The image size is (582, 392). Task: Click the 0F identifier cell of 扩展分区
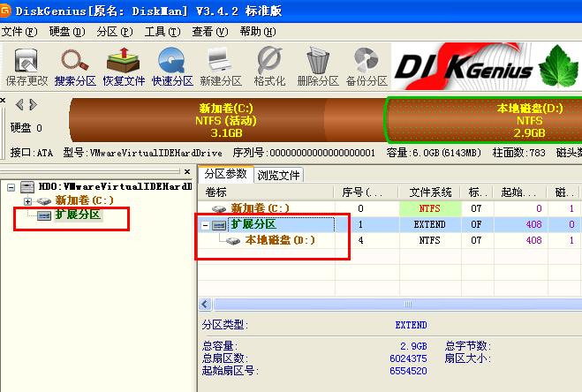pyautogui.click(x=476, y=224)
